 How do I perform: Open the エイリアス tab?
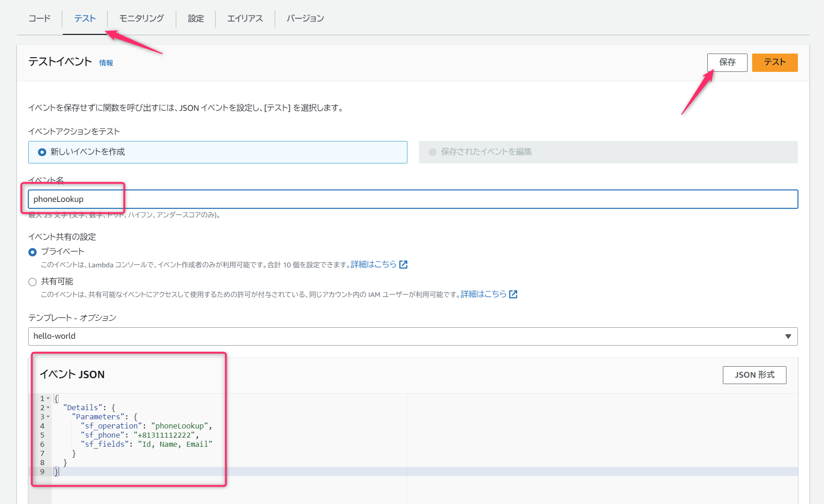[245, 18]
